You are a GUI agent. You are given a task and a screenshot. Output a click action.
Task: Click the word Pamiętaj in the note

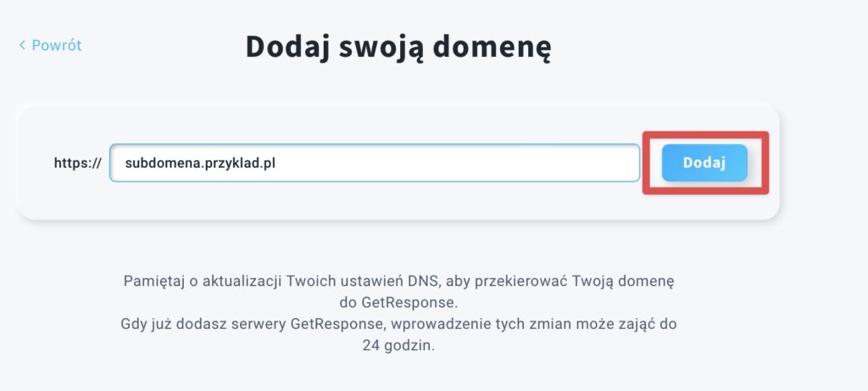pyautogui.click(x=147, y=282)
